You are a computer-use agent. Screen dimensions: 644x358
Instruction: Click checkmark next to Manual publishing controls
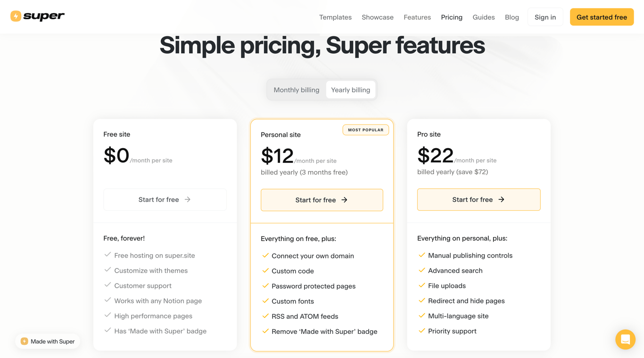point(422,255)
